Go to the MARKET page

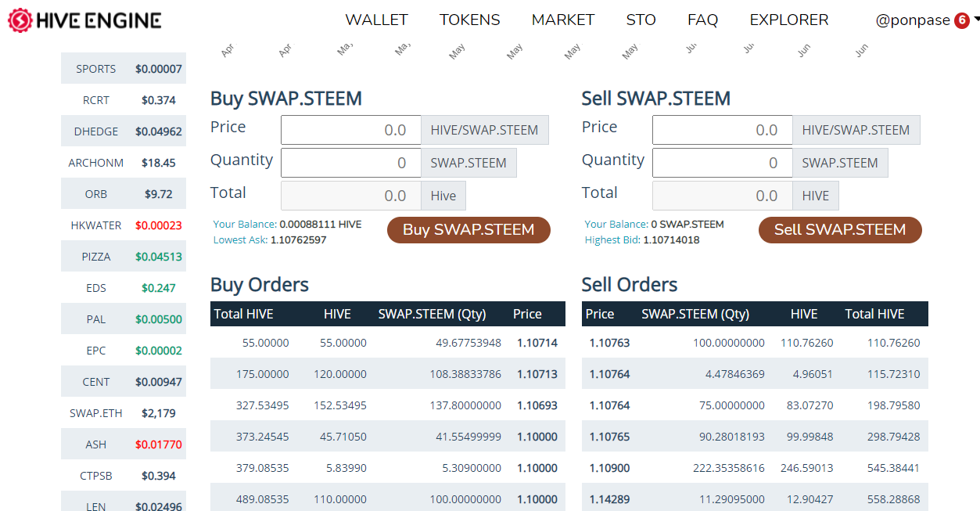[563, 20]
